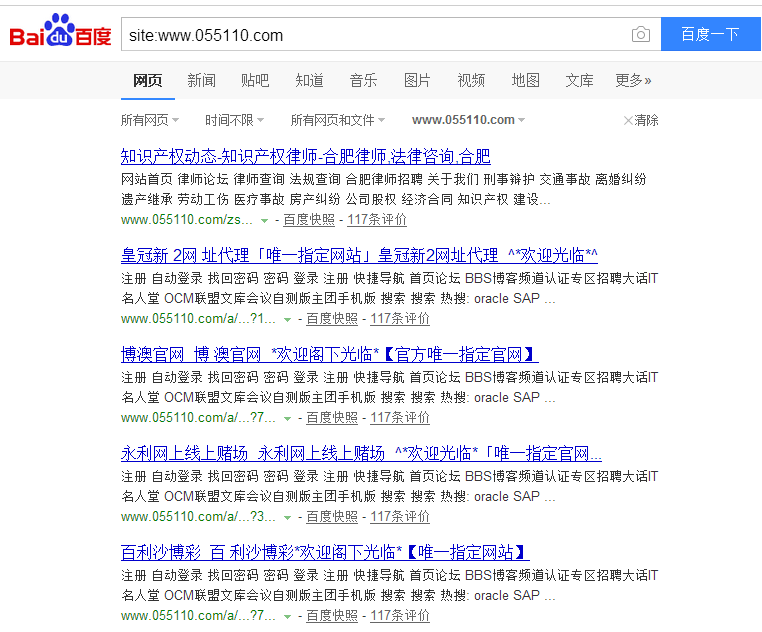
Task: Click green arrow under 博澳官网 result URL
Action: tap(288, 418)
